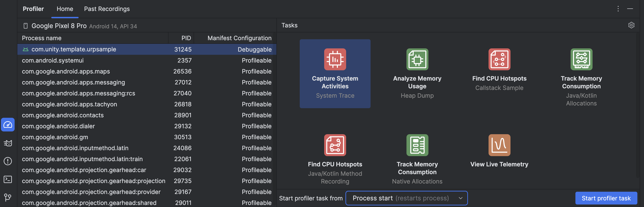The image size is (644, 207).
Task: Click the Android icon beside com.unity.template.urpsample
Action: pyautogui.click(x=26, y=49)
